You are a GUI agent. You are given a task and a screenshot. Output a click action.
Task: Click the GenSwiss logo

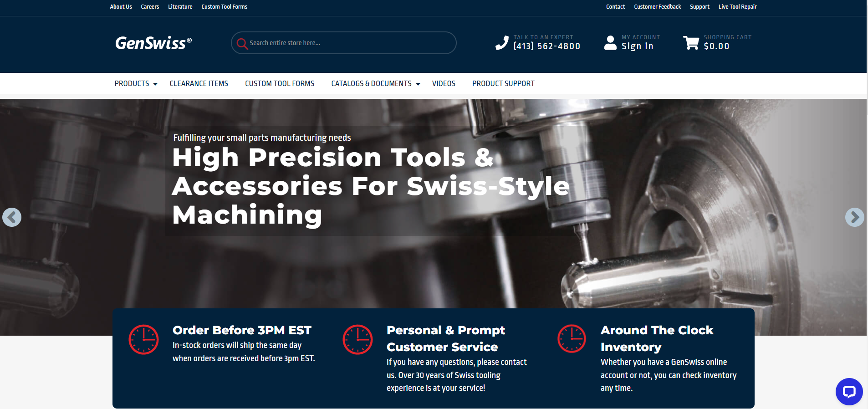pos(153,43)
